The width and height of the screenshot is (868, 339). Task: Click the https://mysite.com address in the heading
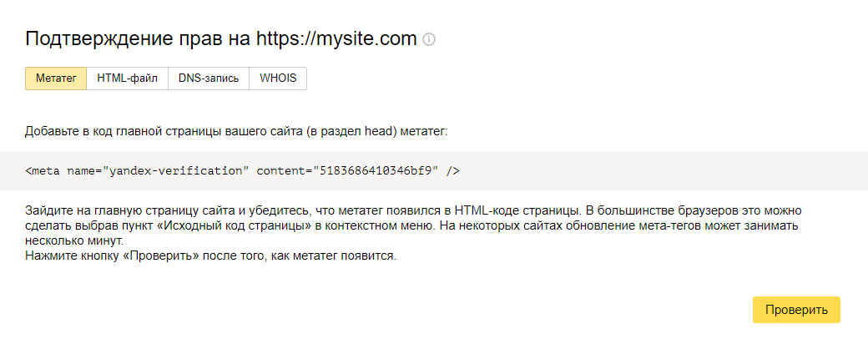[336, 39]
